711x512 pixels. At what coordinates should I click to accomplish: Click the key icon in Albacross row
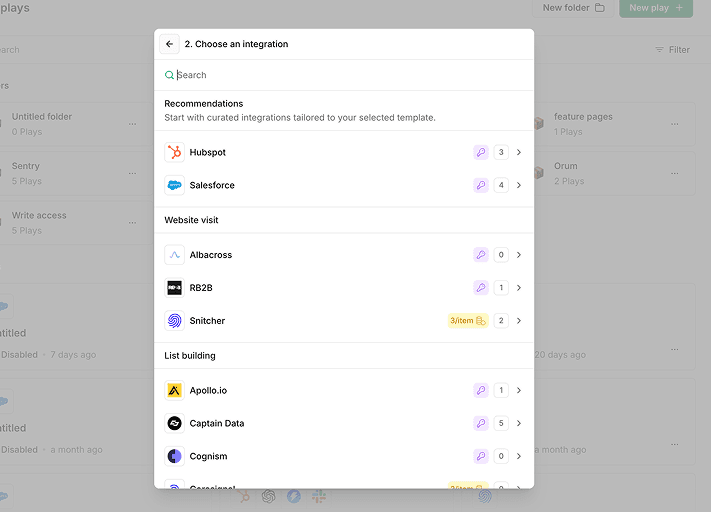tap(481, 255)
